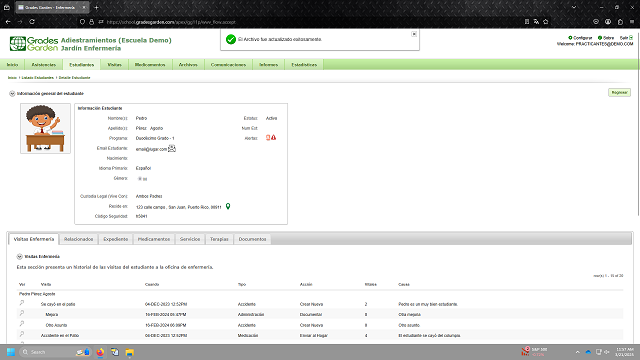This screenshot has width=640, height=360.
Task: Open File Explorer from the taskbar
Action: pyautogui.click(x=129, y=352)
